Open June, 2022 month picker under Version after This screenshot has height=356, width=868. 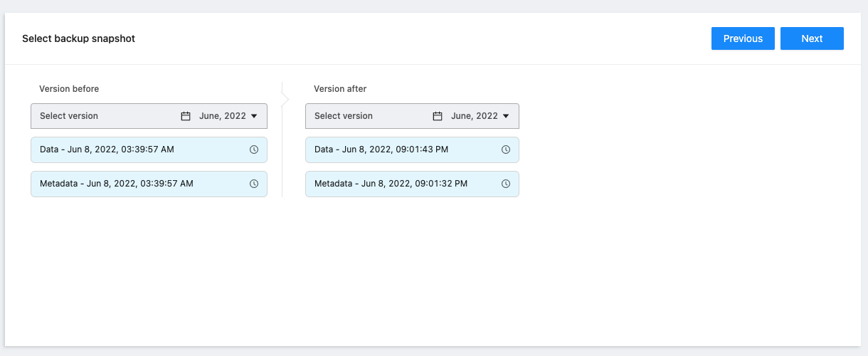coord(474,116)
